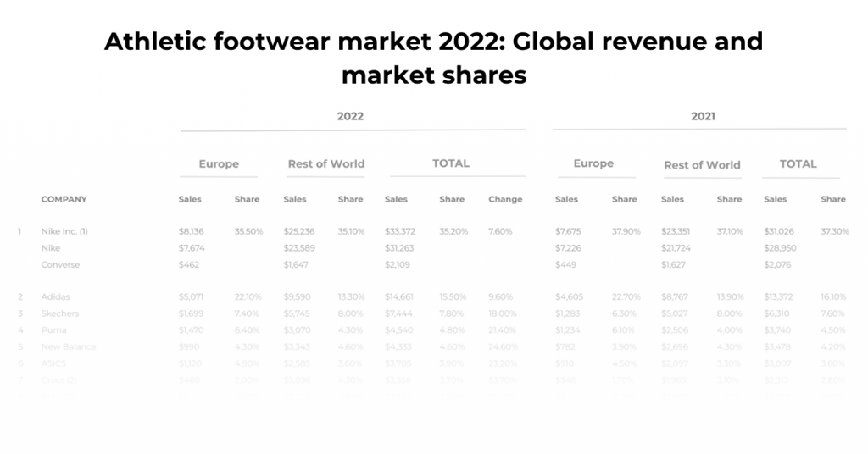The image size is (868, 454).
Task: Click the 'Puma' company name
Action: [x=53, y=329]
